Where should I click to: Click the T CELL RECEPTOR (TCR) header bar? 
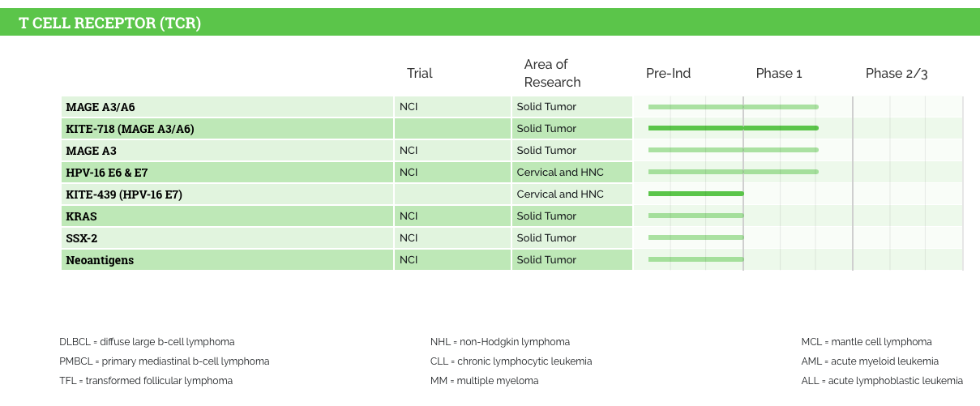point(110,23)
